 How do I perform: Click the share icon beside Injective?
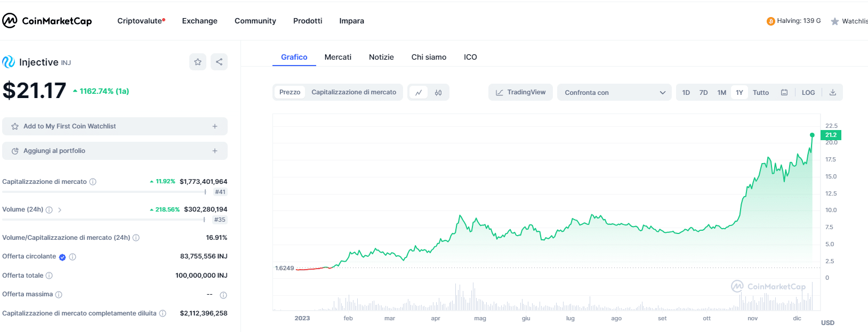tap(219, 62)
